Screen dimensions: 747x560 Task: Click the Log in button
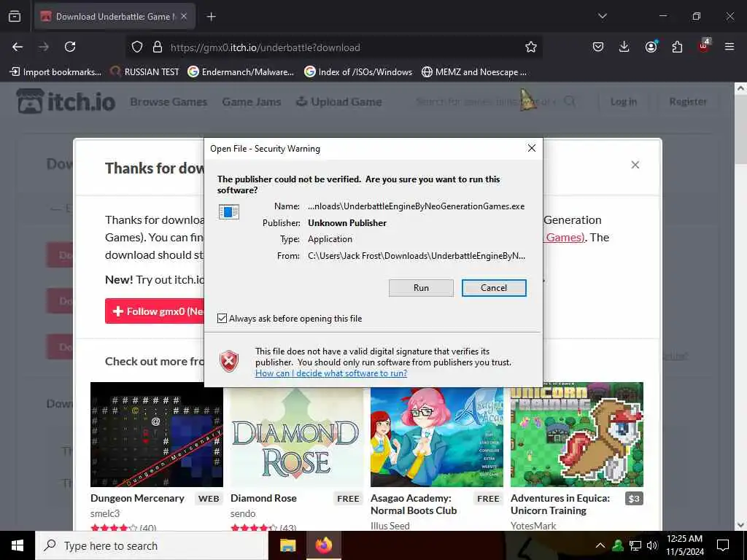(x=624, y=101)
